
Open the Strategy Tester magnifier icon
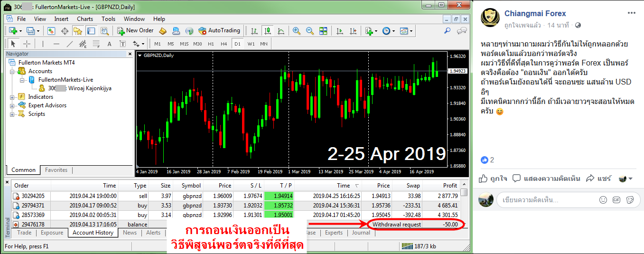(x=103, y=31)
